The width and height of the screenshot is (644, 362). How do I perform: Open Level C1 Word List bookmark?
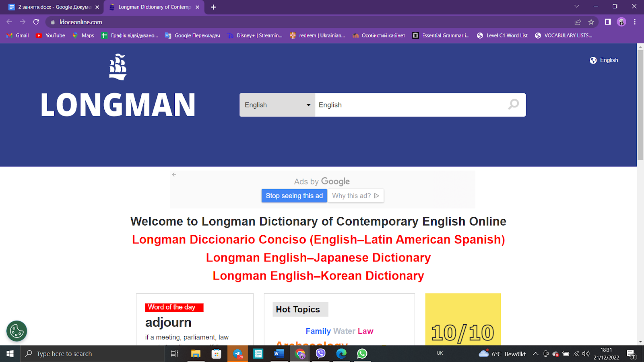502,35
